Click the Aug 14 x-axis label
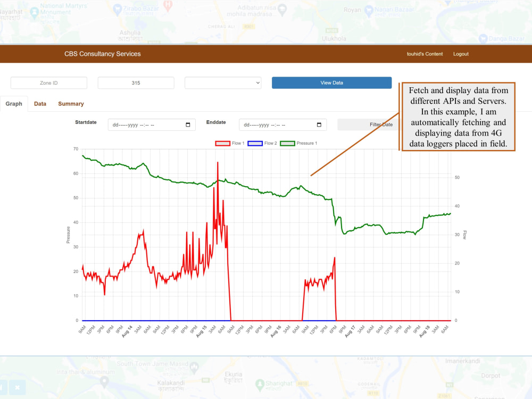The image size is (532, 399). click(x=127, y=331)
